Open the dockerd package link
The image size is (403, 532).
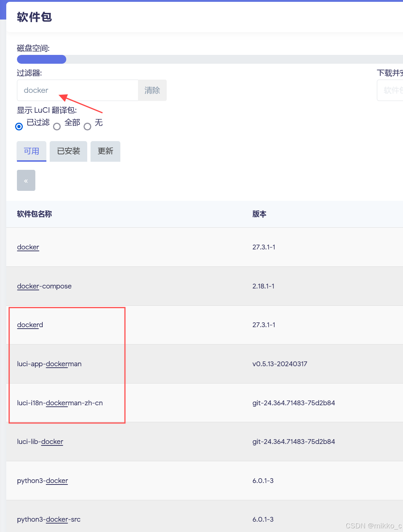tap(30, 325)
